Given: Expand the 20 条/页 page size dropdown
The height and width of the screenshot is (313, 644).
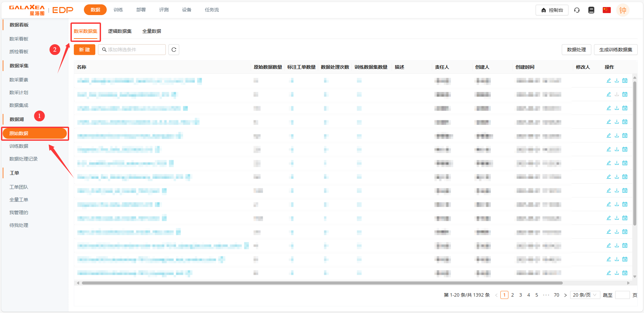Looking at the screenshot, I should pyautogui.click(x=585, y=295).
